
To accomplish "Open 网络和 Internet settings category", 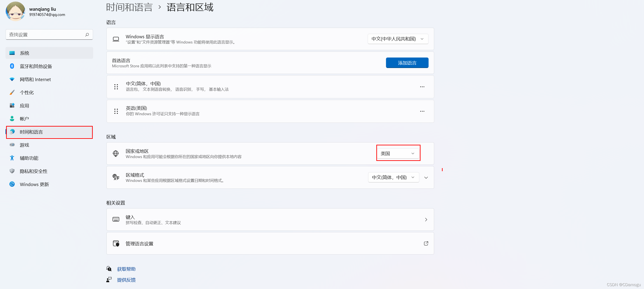I will pyautogui.click(x=49, y=79).
